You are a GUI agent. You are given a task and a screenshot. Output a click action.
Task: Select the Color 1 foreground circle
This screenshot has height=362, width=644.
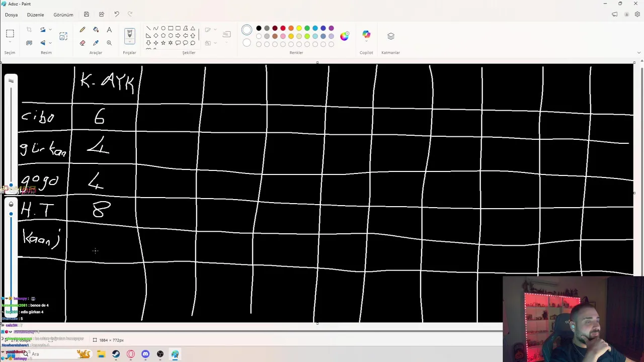247,30
